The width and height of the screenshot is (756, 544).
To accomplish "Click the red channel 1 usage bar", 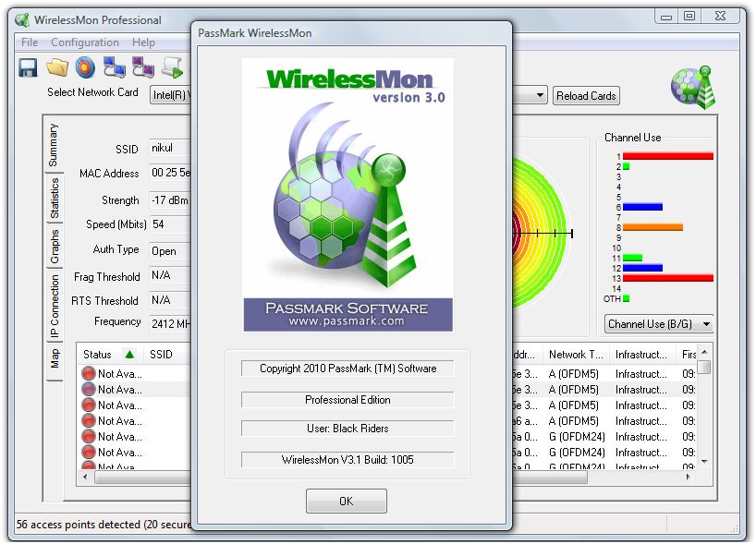I will pyautogui.click(x=668, y=156).
